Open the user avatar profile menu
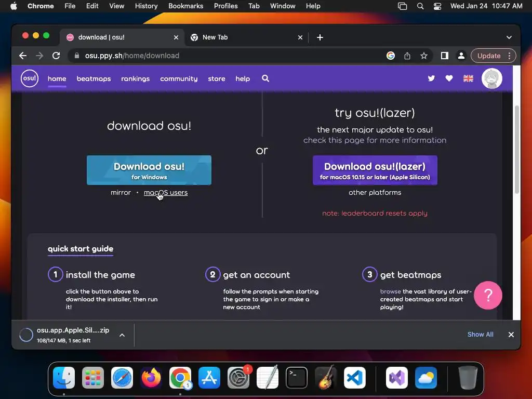 [x=491, y=78]
